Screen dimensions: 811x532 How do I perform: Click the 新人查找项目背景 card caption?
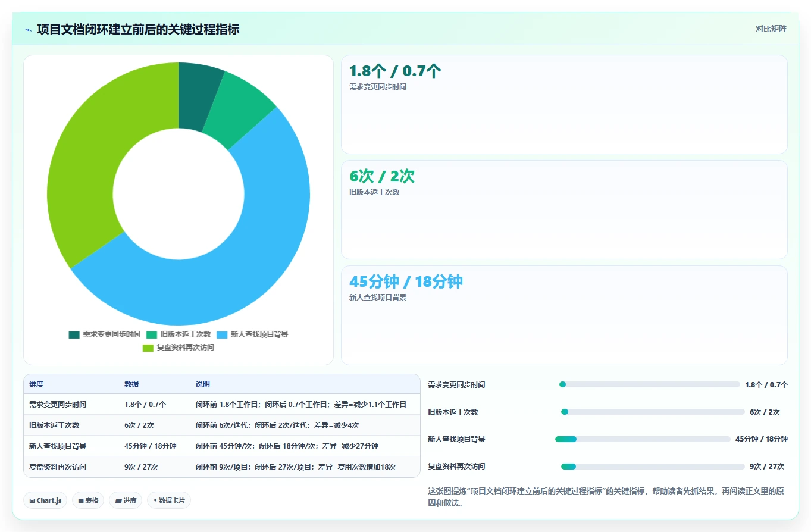click(x=378, y=298)
